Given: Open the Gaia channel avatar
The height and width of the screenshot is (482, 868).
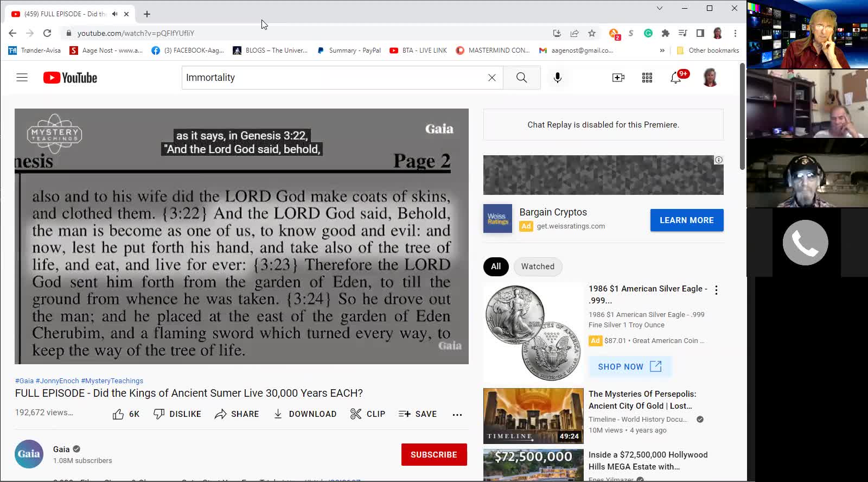Looking at the screenshot, I should coord(29,454).
